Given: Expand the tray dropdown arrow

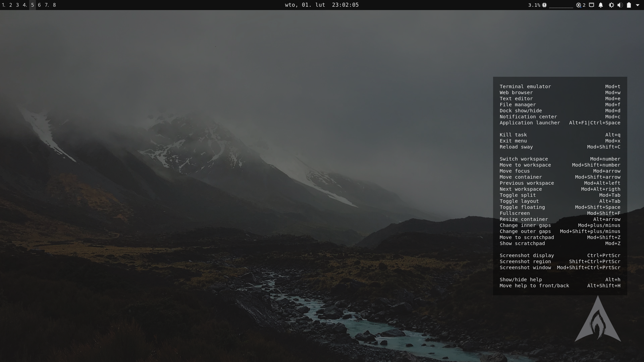Looking at the screenshot, I should (x=638, y=5).
